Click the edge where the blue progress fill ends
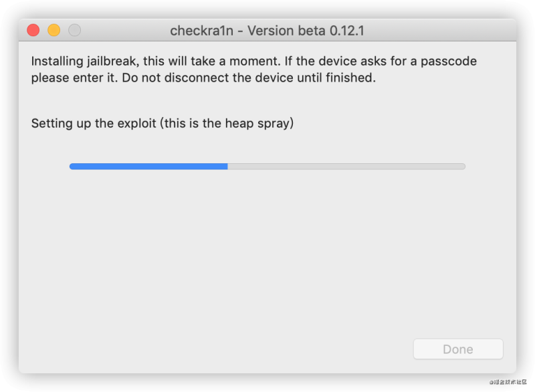This screenshot has height=392, width=535. 227,167
